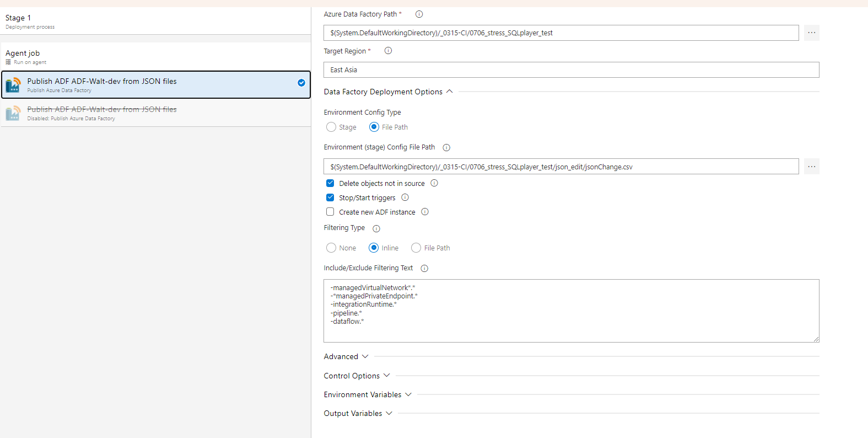Select the enabled Publish ADF ADF-Walt-dev task
Image resolution: width=868 pixels, height=438 pixels.
156,84
